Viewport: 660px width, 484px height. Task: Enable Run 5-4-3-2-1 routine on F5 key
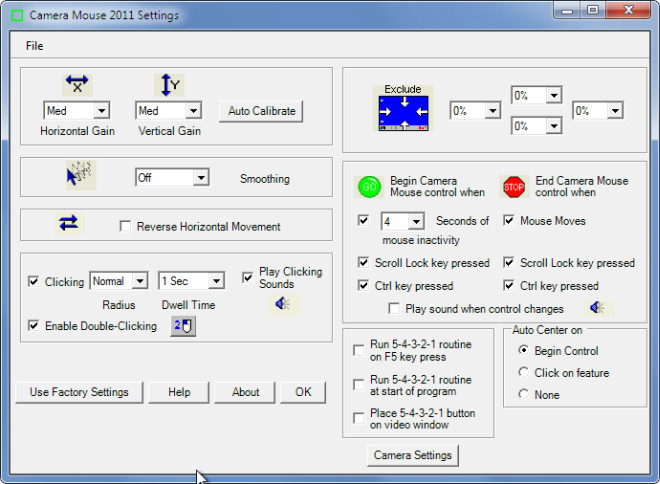[x=359, y=350]
